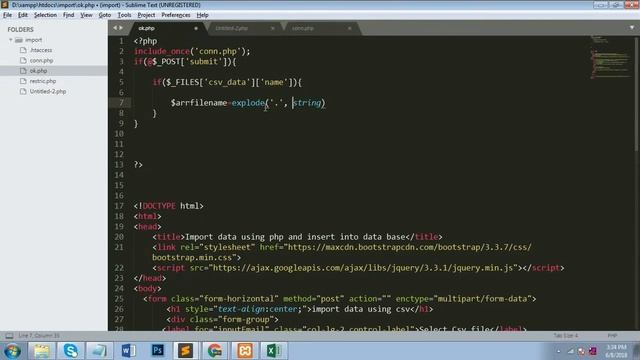Open Microsoft Word from taskbar
Image resolution: width=640 pixels, height=360 pixels.
[128, 351]
